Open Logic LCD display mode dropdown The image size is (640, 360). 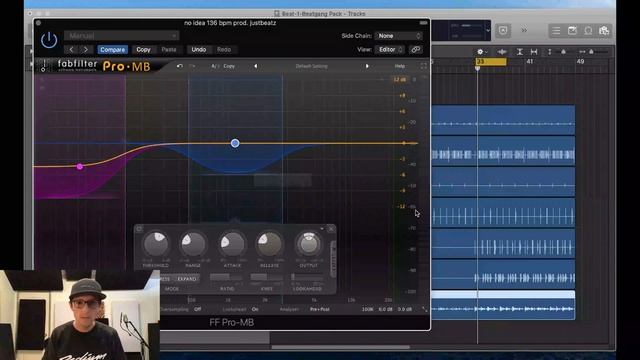tap(488, 30)
